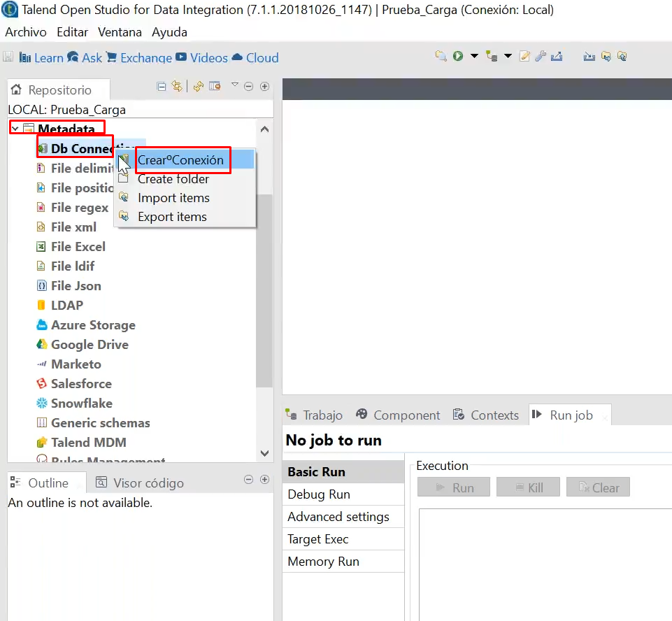Select the Db Connections tree item
672x621 pixels.
click(81, 148)
